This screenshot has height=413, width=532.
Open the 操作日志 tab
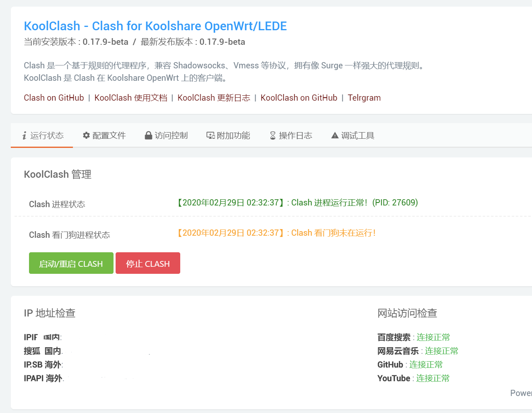pos(296,135)
